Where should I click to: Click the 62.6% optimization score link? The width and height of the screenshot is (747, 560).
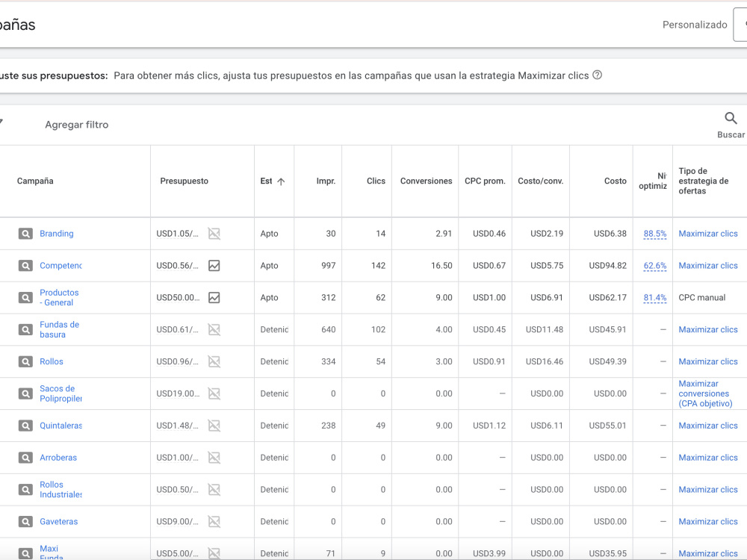(x=655, y=266)
